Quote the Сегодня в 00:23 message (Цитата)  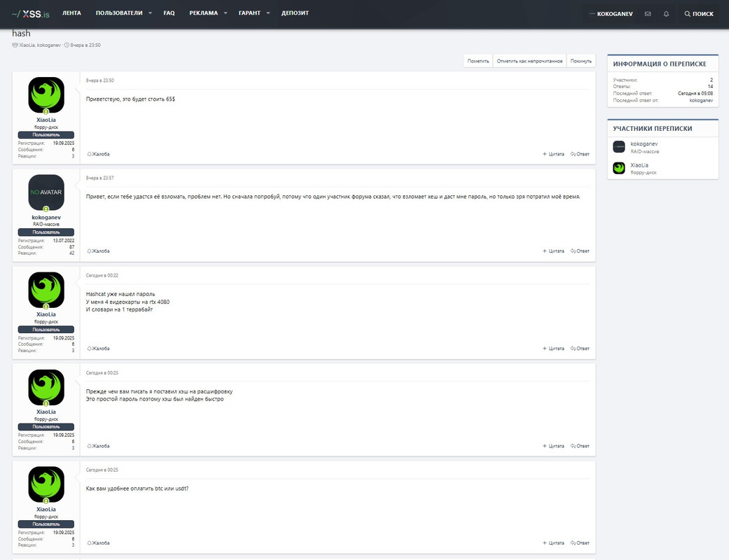(553, 446)
